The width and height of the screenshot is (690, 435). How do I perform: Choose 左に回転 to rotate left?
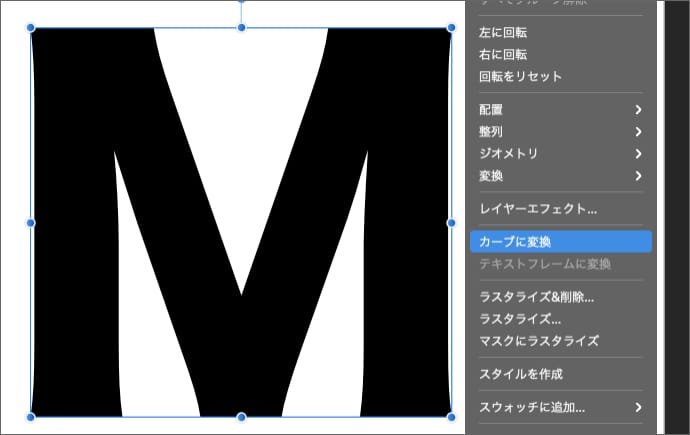(503, 33)
